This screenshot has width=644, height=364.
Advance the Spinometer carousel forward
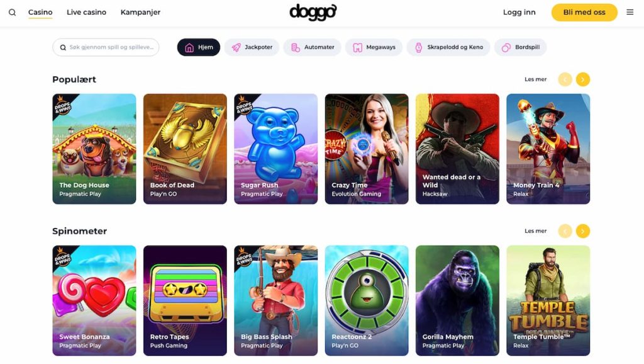point(583,231)
